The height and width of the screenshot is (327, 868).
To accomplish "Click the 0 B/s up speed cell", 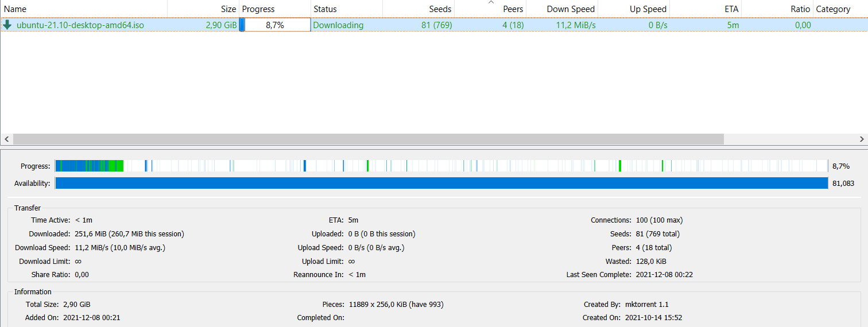I will (x=658, y=25).
